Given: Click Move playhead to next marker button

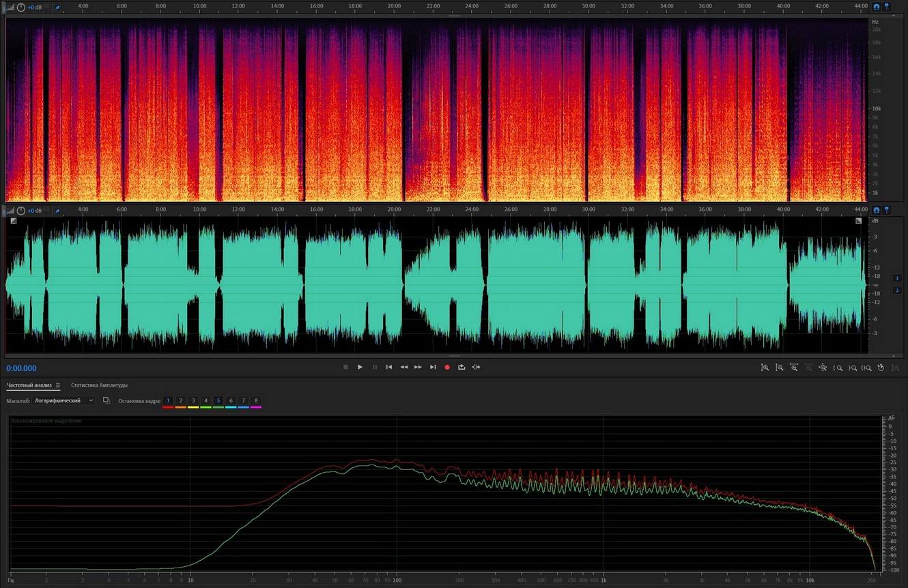Looking at the screenshot, I should click(x=433, y=367).
